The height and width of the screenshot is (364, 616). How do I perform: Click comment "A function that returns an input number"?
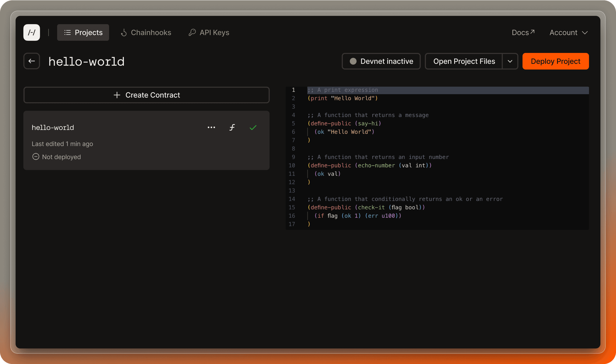coord(378,157)
